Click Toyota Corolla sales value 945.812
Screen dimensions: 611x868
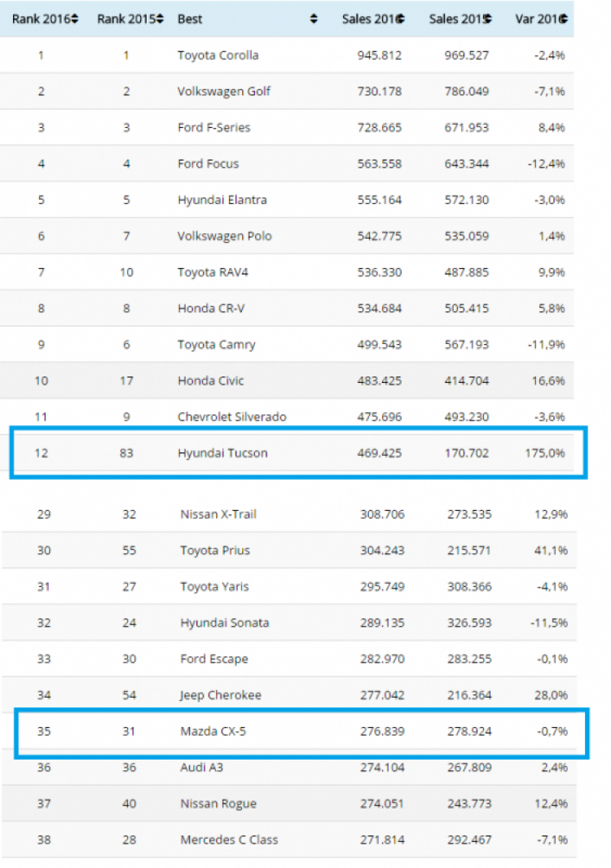pos(379,55)
